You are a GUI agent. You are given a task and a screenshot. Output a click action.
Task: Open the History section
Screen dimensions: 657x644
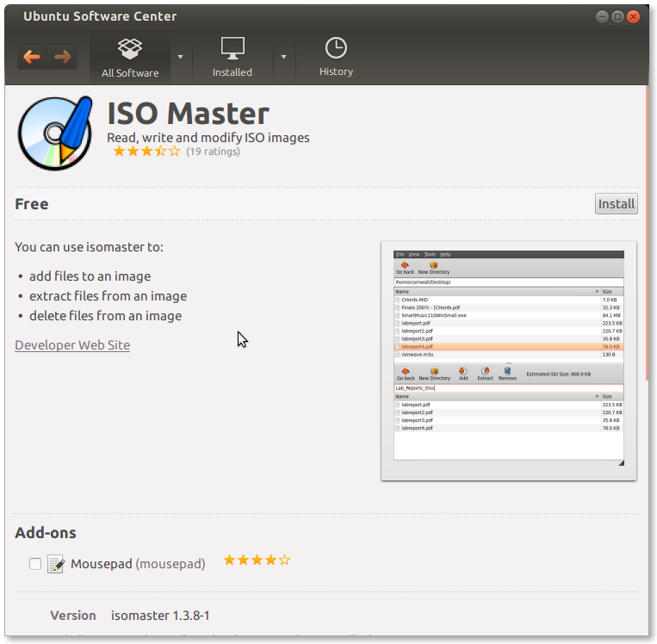pyautogui.click(x=336, y=58)
